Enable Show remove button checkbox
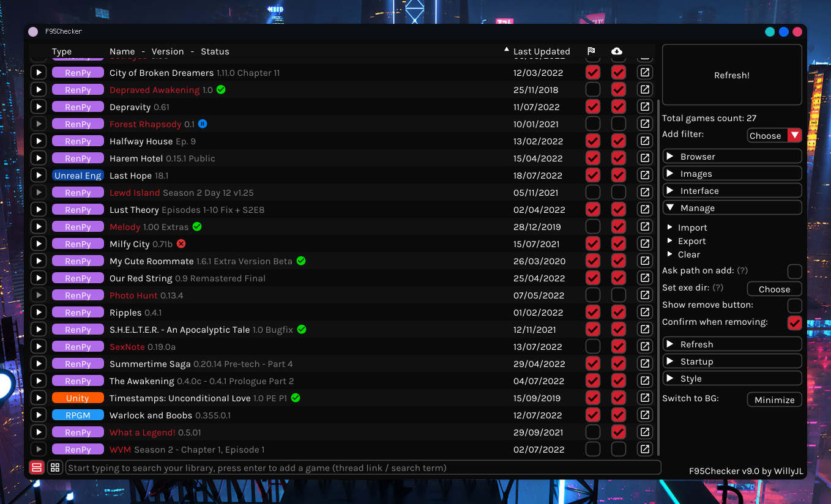Viewport: 831px width, 504px height. (x=794, y=305)
